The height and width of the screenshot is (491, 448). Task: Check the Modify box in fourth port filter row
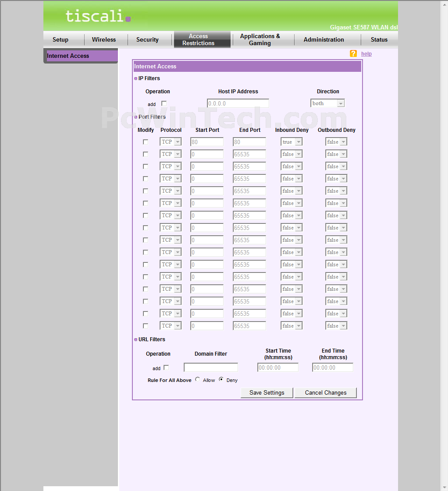(x=146, y=179)
